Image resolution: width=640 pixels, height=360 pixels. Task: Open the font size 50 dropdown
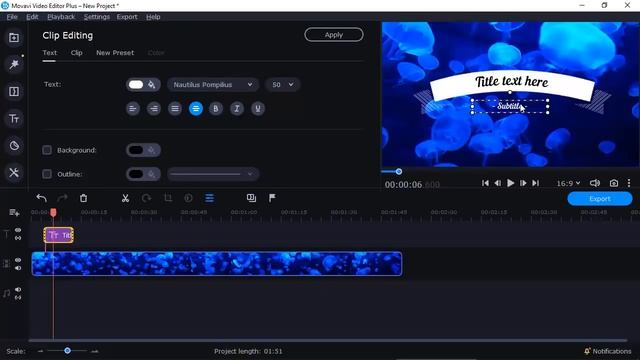(282, 85)
